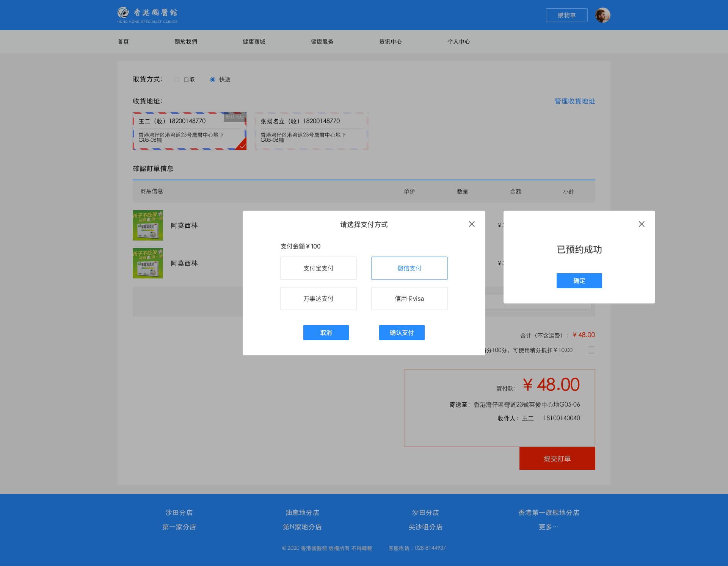Click 确认支付 to confirm payment
728x566 pixels.
402,333
